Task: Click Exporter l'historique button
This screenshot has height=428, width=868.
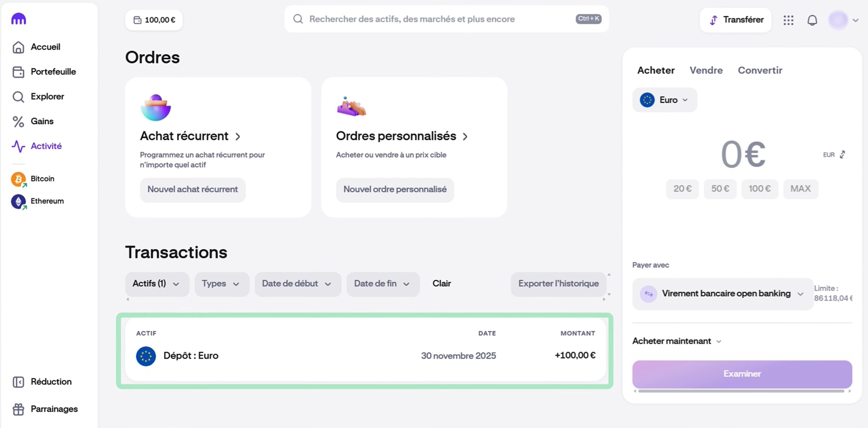Action: pos(558,284)
